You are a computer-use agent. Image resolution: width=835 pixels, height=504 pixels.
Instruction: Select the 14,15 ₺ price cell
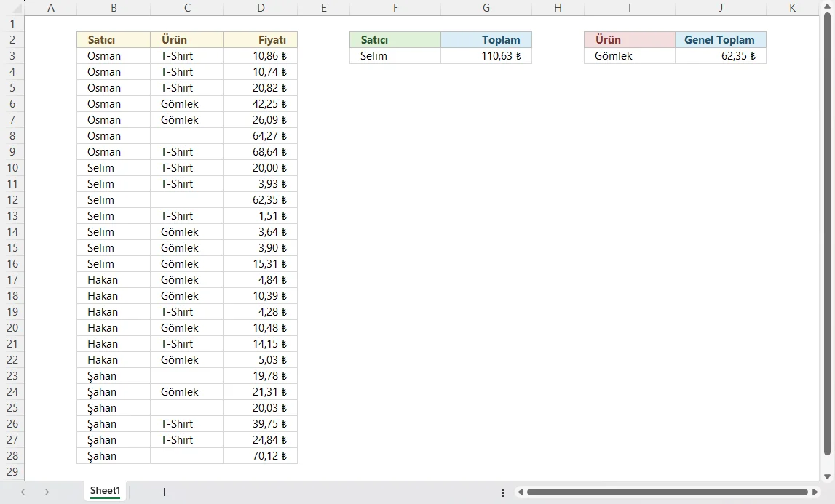[261, 344]
